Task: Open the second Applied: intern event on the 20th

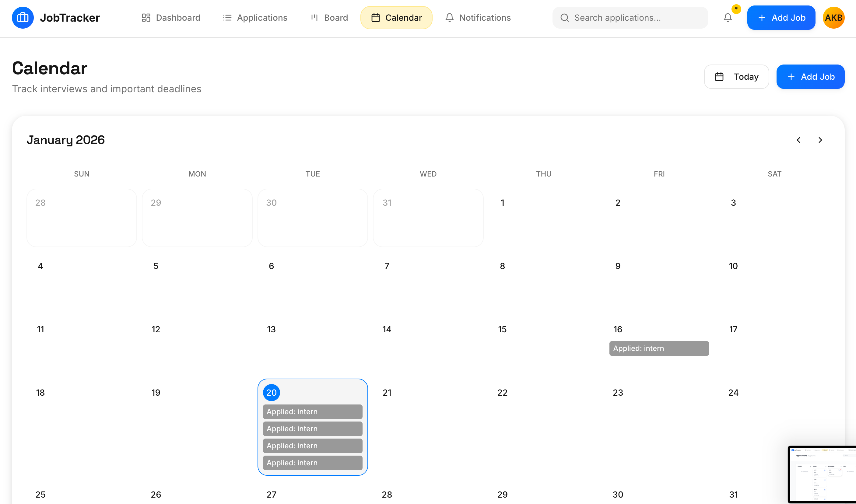Action: click(313, 429)
